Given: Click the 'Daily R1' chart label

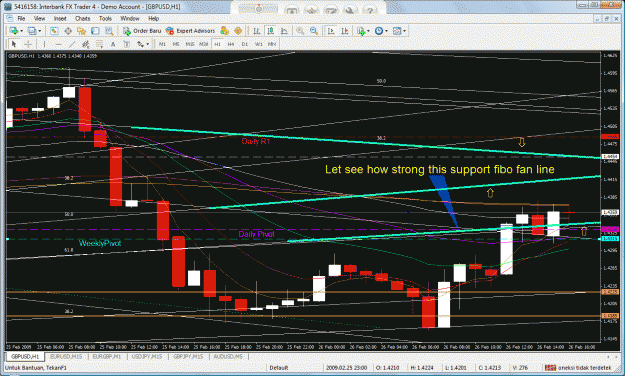Looking at the screenshot, I should pos(256,141).
